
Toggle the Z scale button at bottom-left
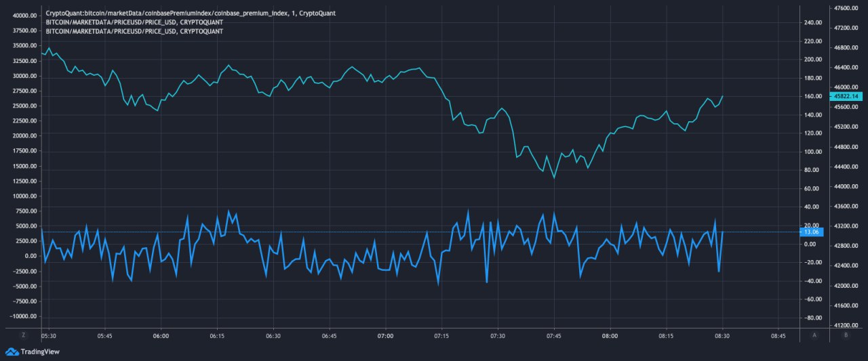coord(22,335)
